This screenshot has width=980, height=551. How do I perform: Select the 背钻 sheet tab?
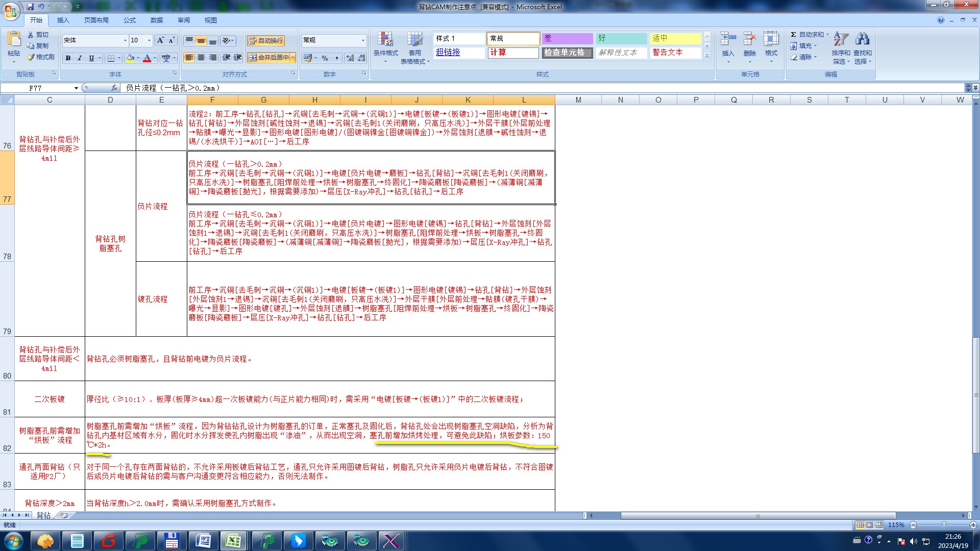(x=44, y=515)
